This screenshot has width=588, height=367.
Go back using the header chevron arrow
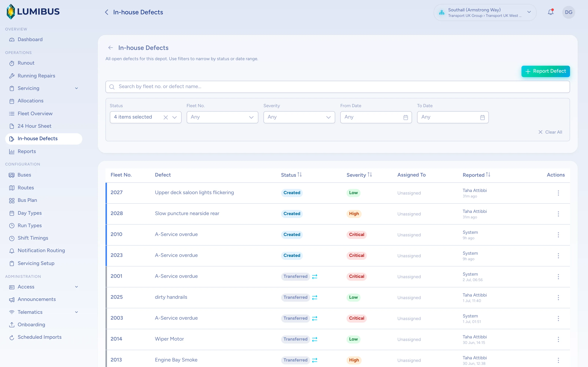(106, 12)
